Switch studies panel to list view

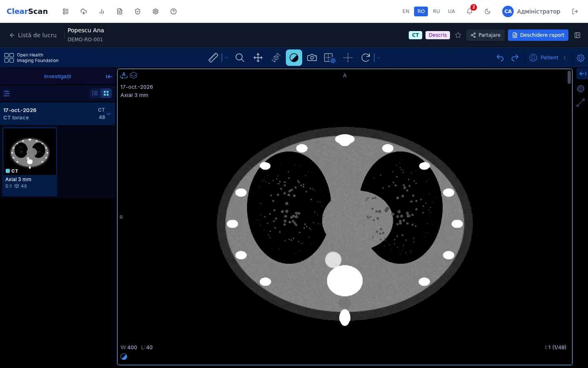pos(95,93)
